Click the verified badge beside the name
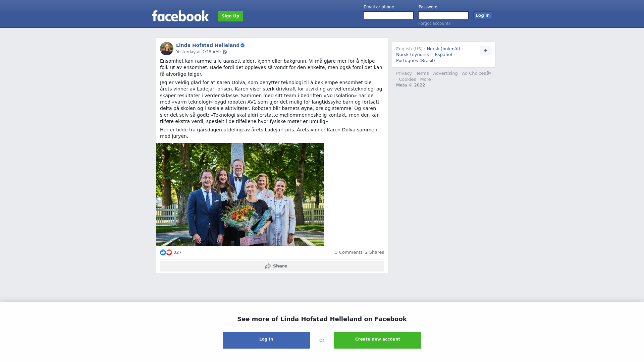The height and width of the screenshot is (362, 644). click(x=243, y=45)
